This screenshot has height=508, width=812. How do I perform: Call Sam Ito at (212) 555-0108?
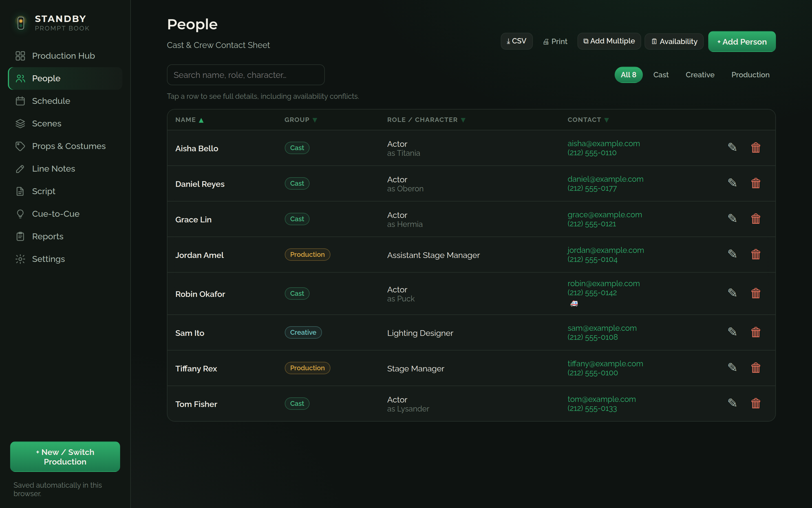point(592,337)
